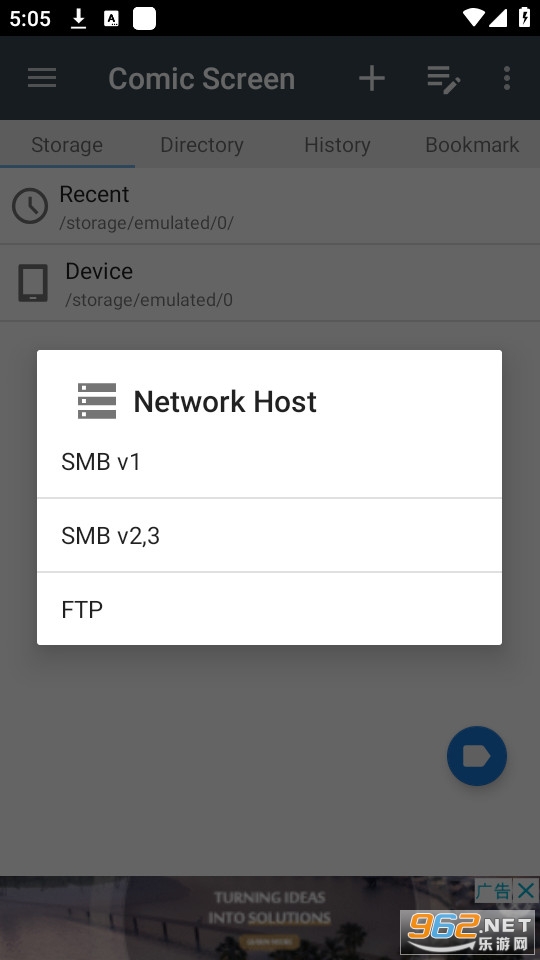Screen dimensions: 540x960
Task: Open the edit list icon
Action: pos(444,79)
